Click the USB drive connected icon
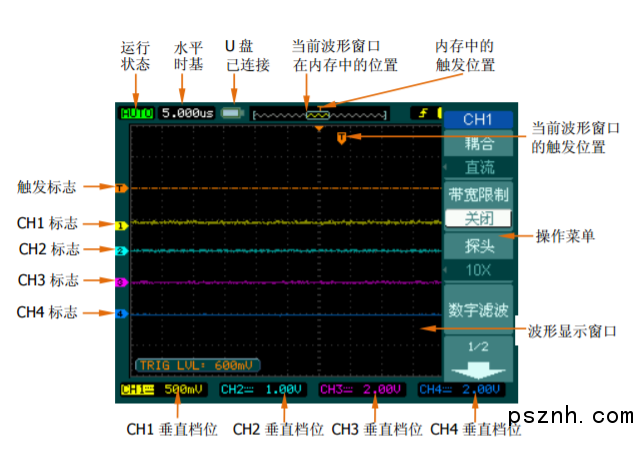This screenshot has width=642, height=454. [x=233, y=113]
